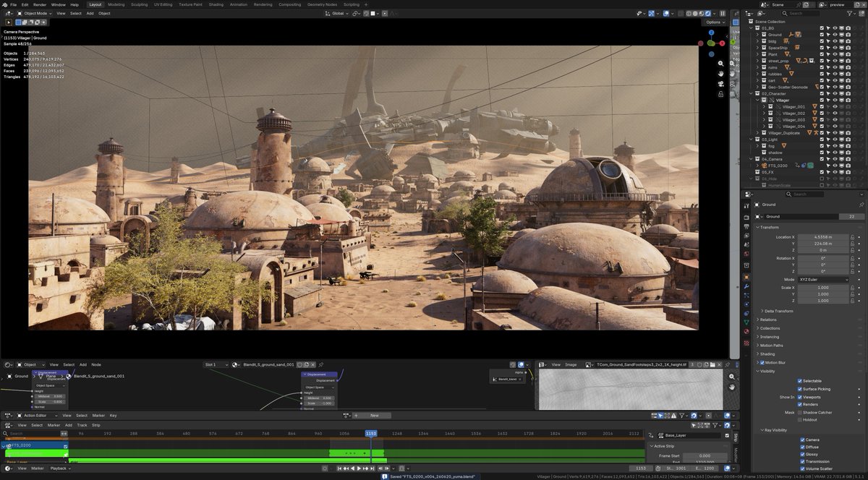Open the Modifiers wrench properties tab
Viewport: 868px width, 480px height.
click(746, 286)
